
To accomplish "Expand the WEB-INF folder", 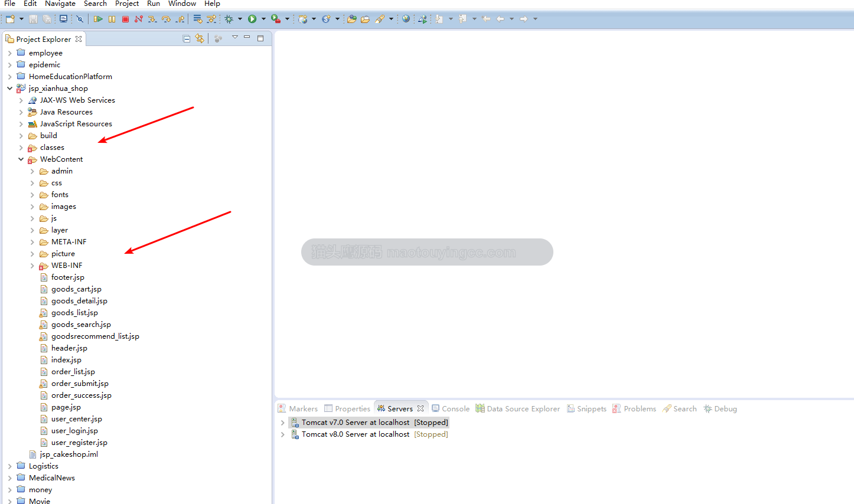I will click(32, 266).
